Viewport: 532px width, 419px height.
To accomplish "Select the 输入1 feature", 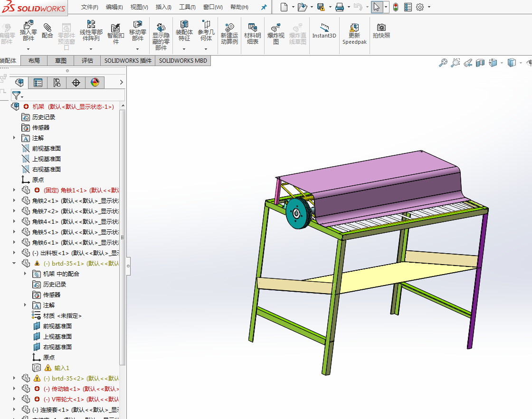I will pyautogui.click(x=62, y=368).
